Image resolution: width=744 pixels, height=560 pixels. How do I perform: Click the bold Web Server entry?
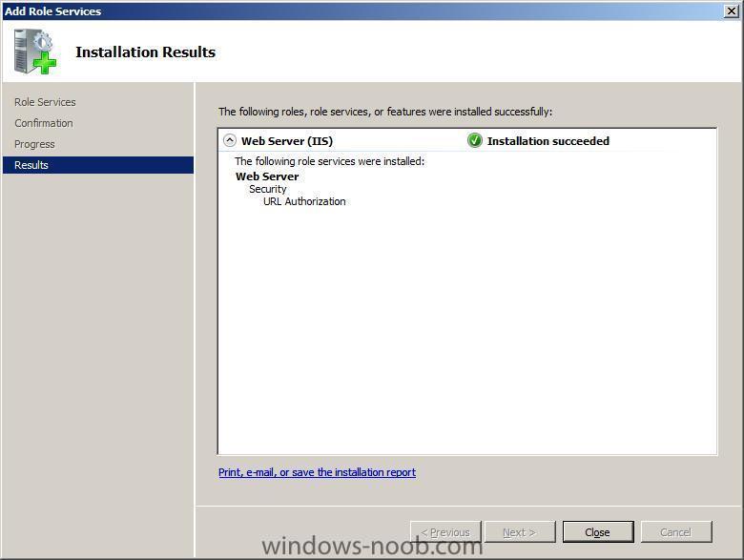tap(267, 176)
